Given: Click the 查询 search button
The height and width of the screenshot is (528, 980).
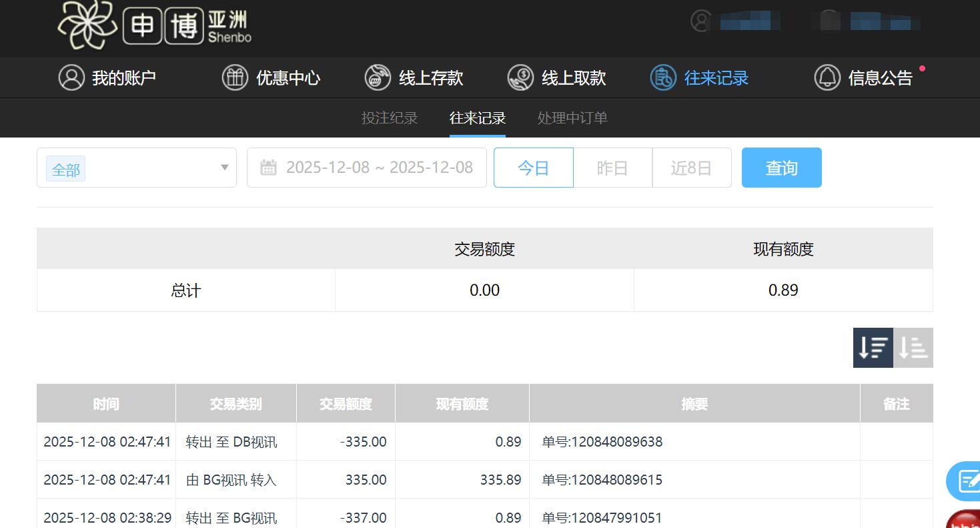Looking at the screenshot, I should click(x=781, y=168).
